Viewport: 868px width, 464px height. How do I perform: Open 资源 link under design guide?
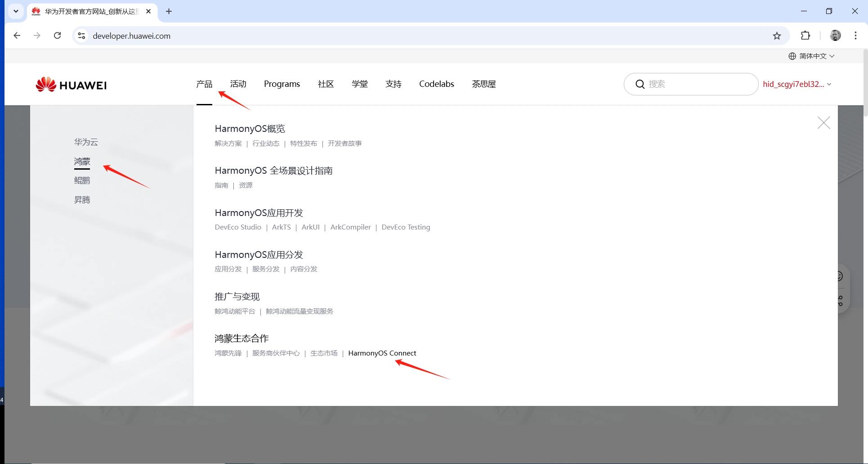pyautogui.click(x=246, y=185)
